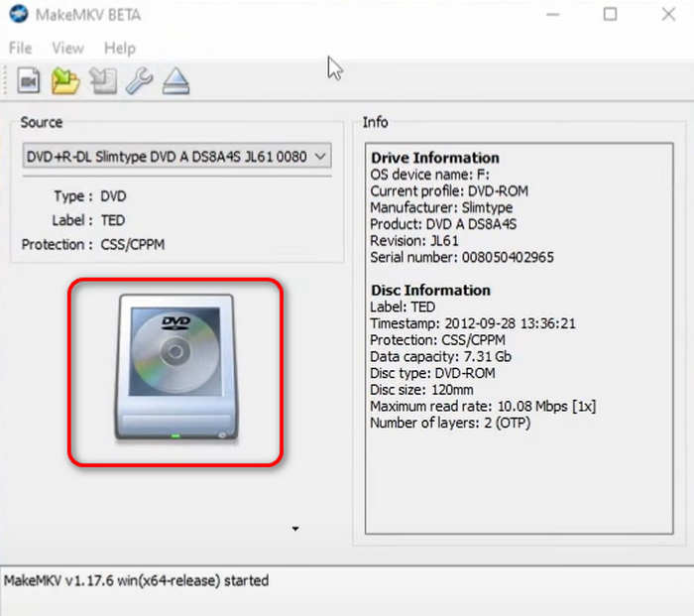The height and width of the screenshot is (616, 694).
Task: Click the 'MakeMKV v1.17.6 win(x64-release) started' log message
Action: tap(136, 580)
